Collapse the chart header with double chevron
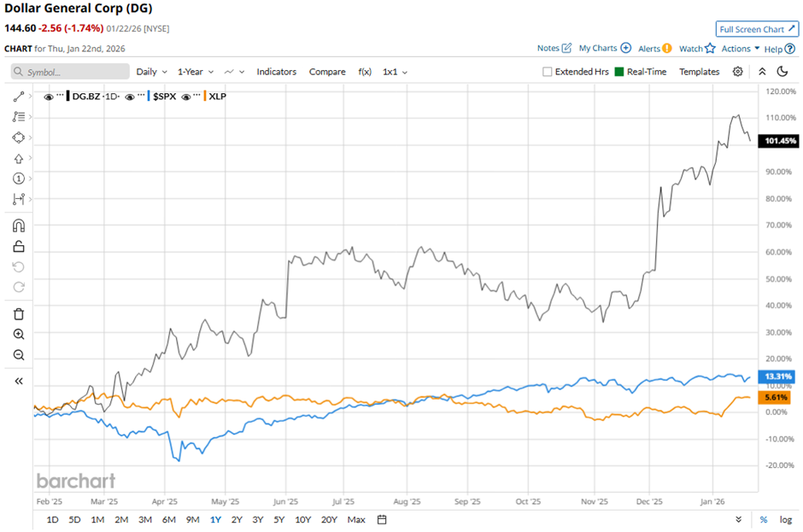Screen dimensions: 803x532 762,72
